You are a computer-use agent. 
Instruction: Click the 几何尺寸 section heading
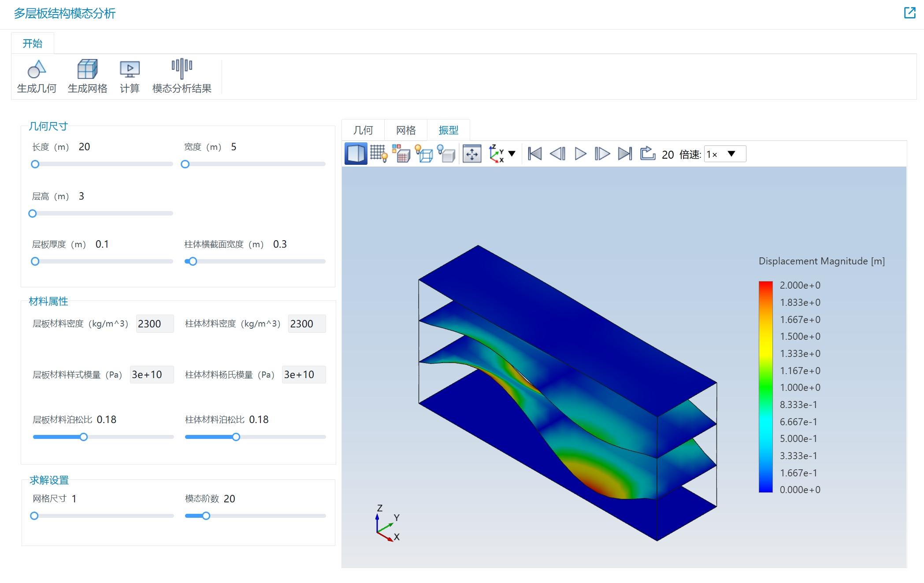tap(48, 126)
